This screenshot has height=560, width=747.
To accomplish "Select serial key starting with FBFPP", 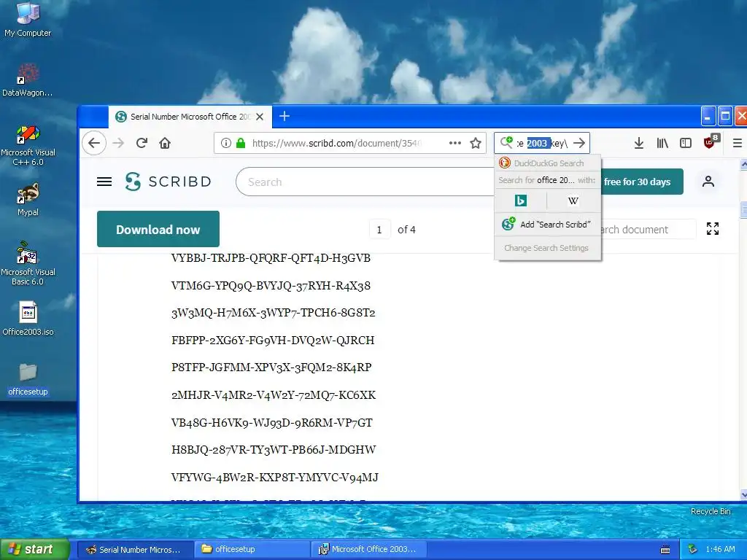I will (273, 341).
